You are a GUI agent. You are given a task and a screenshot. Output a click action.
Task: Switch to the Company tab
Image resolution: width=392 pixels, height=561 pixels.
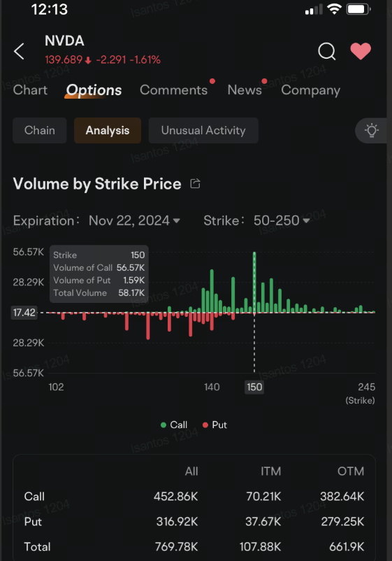pos(310,90)
